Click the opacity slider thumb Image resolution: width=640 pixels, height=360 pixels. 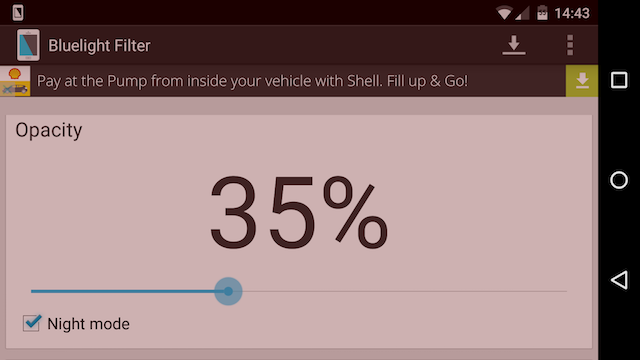pyautogui.click(x=228, y=291)
